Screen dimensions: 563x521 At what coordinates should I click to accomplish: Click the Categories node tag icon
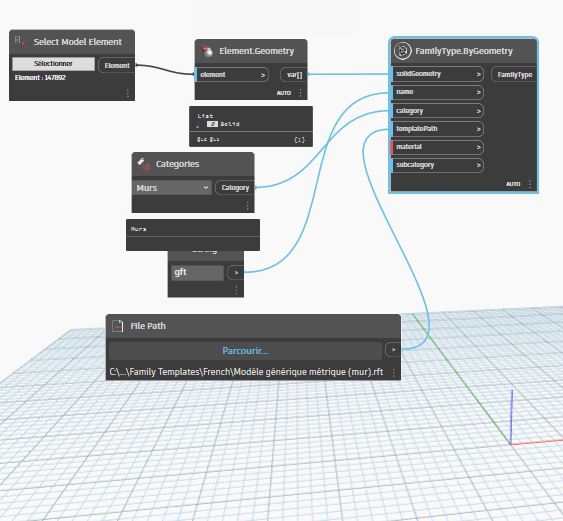144,164
